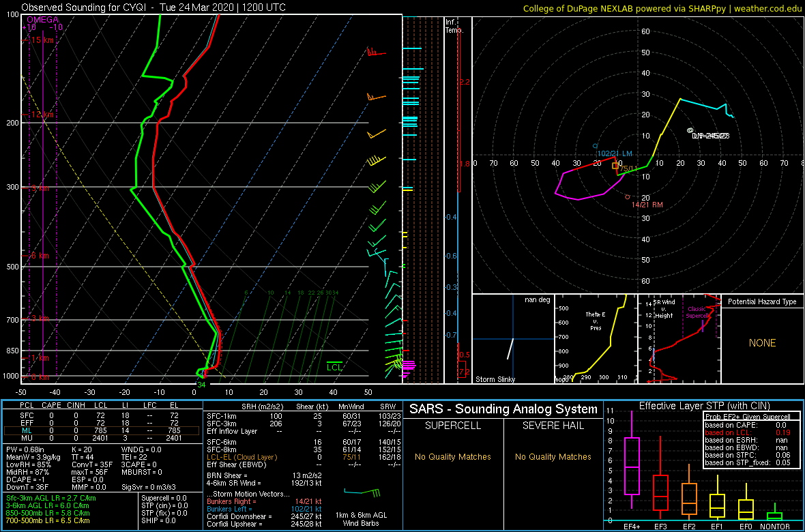The height and width of the screenshot is (532, 805).
Task: Click the 'SFC-6km' kinematics row label
Action: [x=221, y=441]
